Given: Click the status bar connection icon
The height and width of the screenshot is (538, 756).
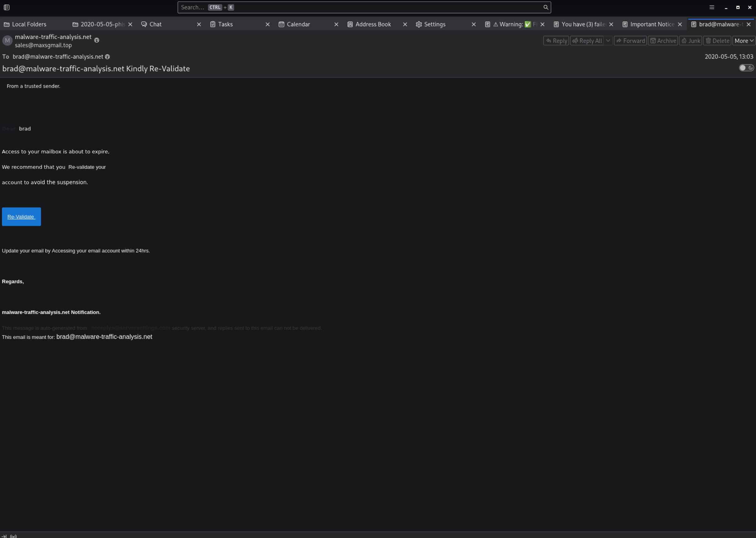Looking at the screenshot, I should coord(13,536).
